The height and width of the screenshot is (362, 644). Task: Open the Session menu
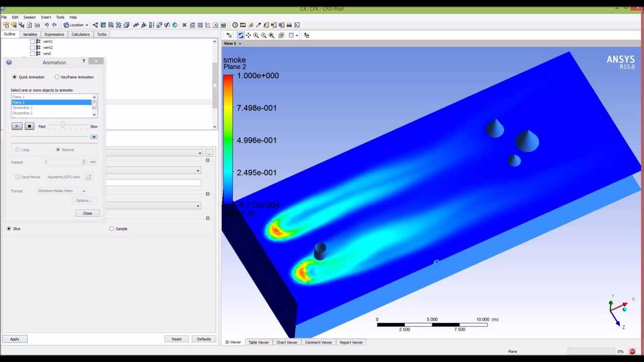[29, 17]
